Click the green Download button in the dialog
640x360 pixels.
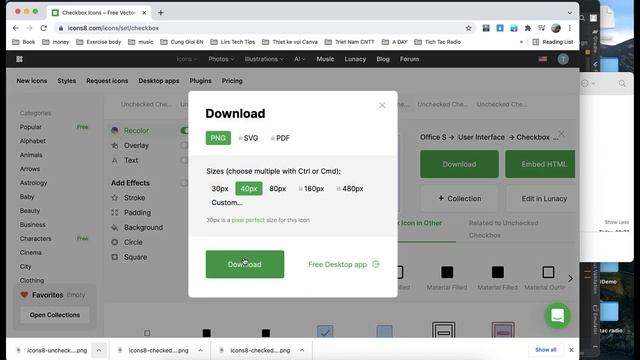coord(245,264)
